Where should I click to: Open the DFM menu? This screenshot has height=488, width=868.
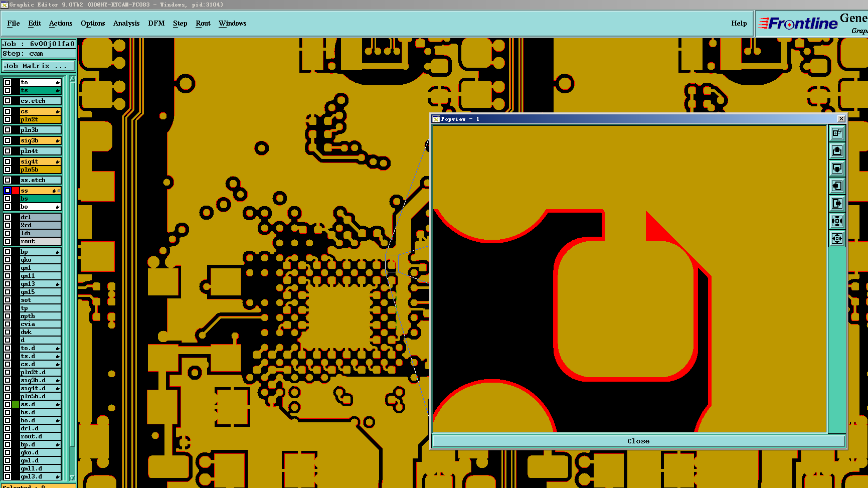coord(156,23)
